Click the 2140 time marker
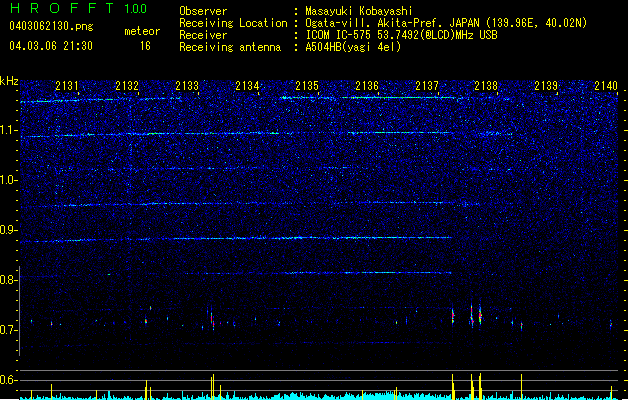The width and height of the screenshot is (629, 400). pyautogui.click(x=606, y=86)
